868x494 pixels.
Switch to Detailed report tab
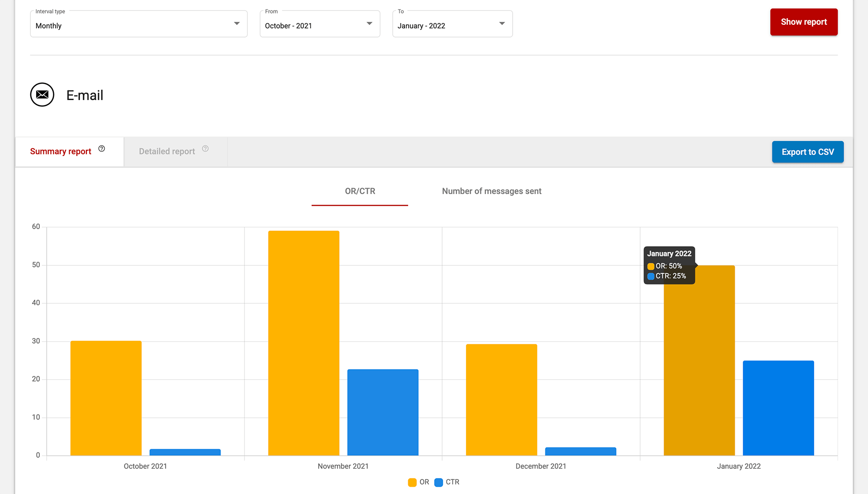point(167,152)
